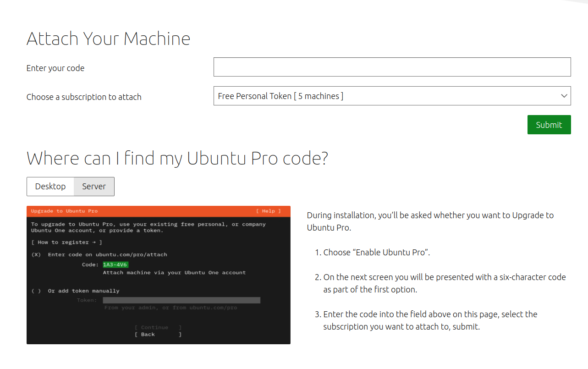Image resolution: width=588 pixels, height=369 pixels.
Task: Click the green Submit button
Action: [549, 125]
